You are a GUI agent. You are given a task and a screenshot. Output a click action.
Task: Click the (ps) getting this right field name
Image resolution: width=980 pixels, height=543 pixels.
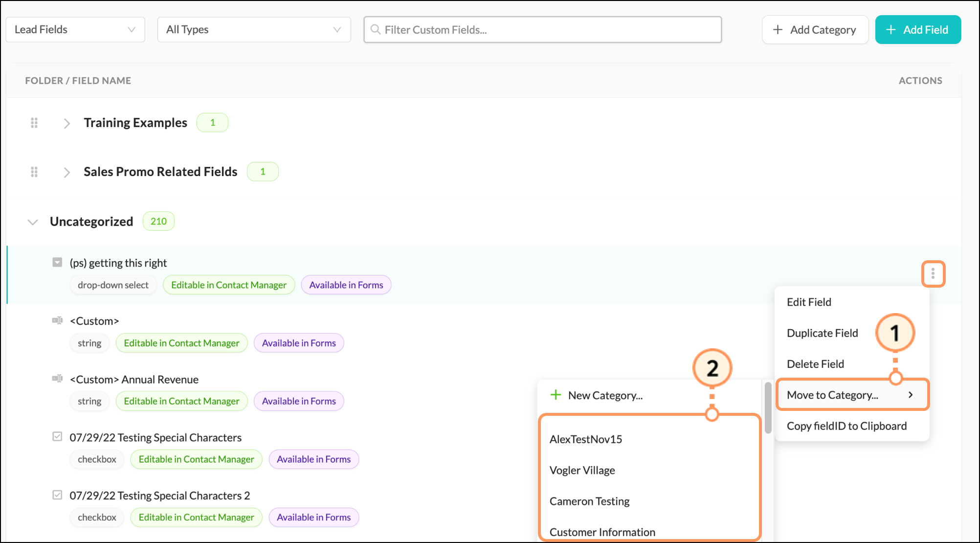118,263
